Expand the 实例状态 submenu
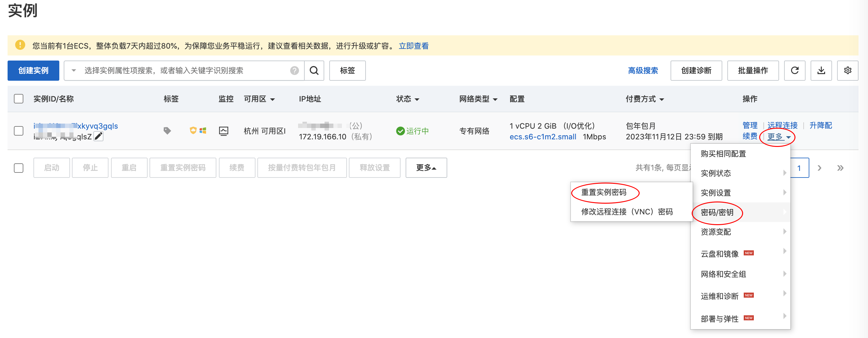 point(740,173)
